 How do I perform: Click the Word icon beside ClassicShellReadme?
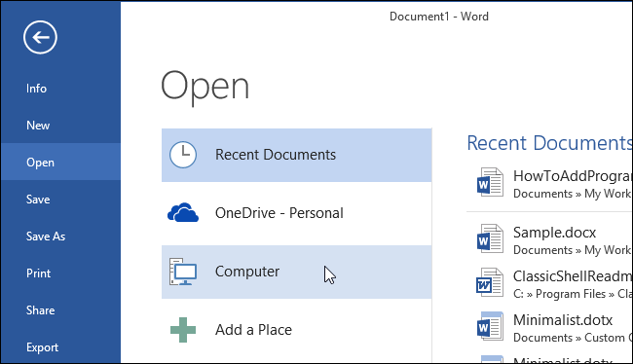490,282
